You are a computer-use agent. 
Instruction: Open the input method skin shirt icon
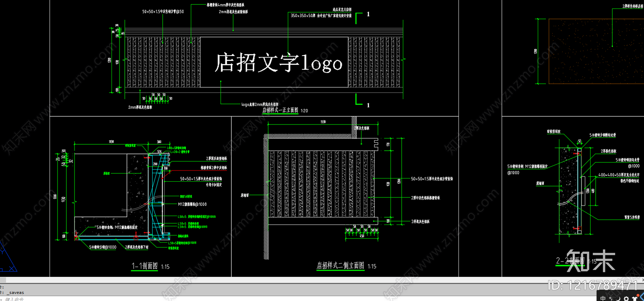point(635,298)
